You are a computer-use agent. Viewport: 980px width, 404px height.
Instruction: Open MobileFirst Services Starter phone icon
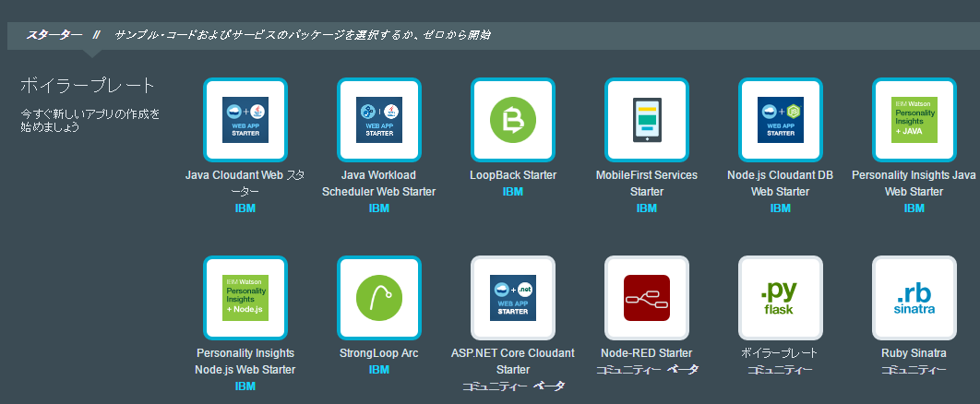click(x=646, y=120)
